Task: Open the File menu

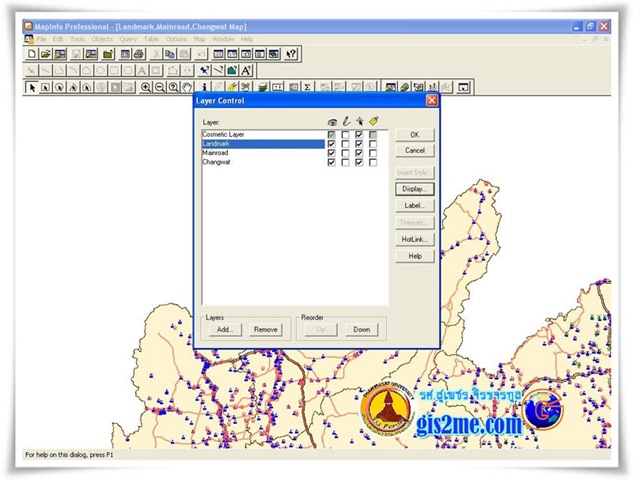Action: click(41, 39)
